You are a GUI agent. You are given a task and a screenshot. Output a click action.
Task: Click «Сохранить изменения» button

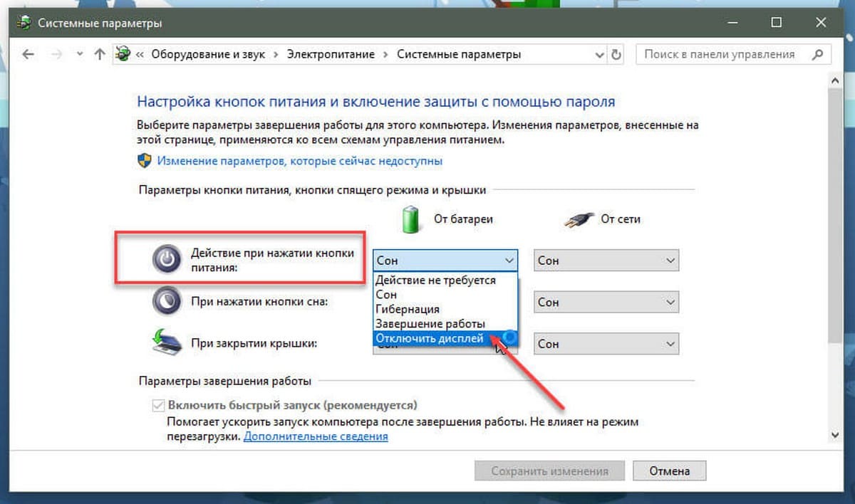tap(549, 471)
